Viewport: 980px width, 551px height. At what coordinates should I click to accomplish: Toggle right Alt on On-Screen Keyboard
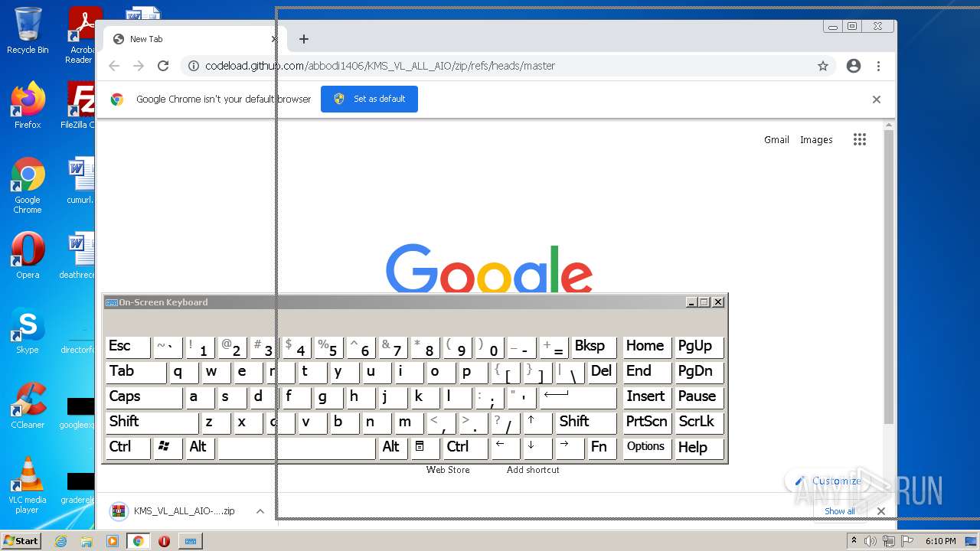(x=394, y=448)
